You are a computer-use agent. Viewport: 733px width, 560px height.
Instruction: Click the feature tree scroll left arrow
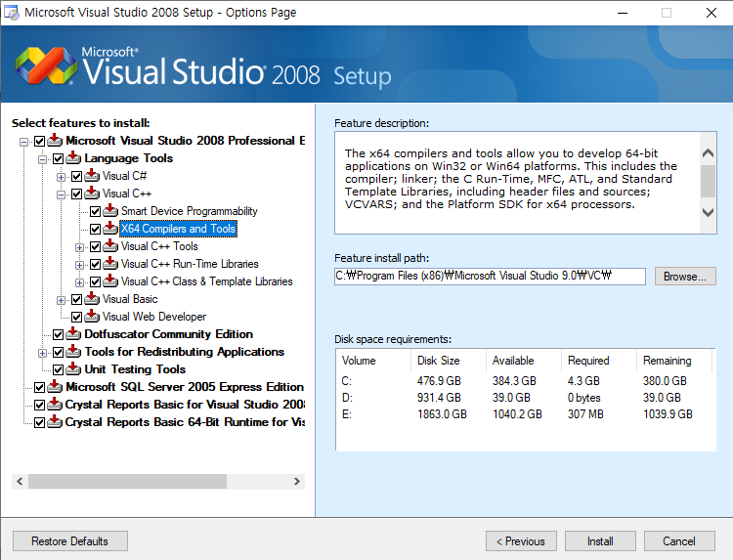pos(20,481)
